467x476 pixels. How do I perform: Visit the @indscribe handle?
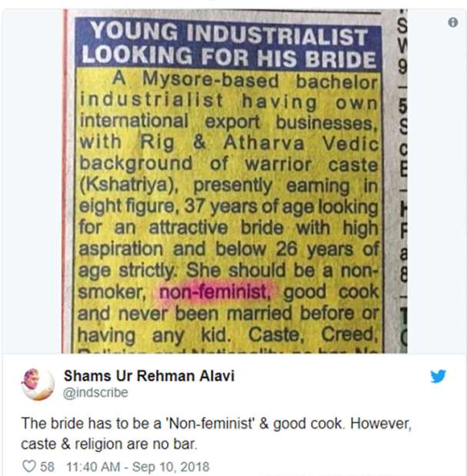pos(95,392)
